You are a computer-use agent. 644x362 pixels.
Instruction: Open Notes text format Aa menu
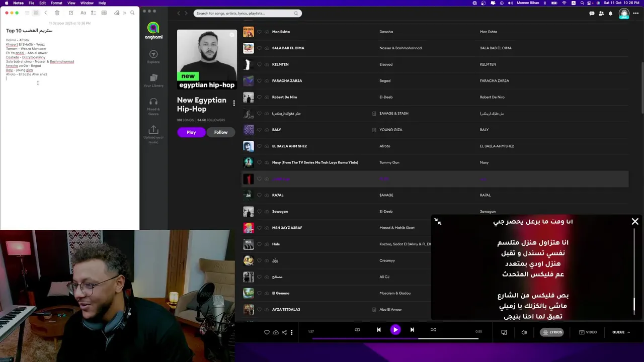(83, 13)
